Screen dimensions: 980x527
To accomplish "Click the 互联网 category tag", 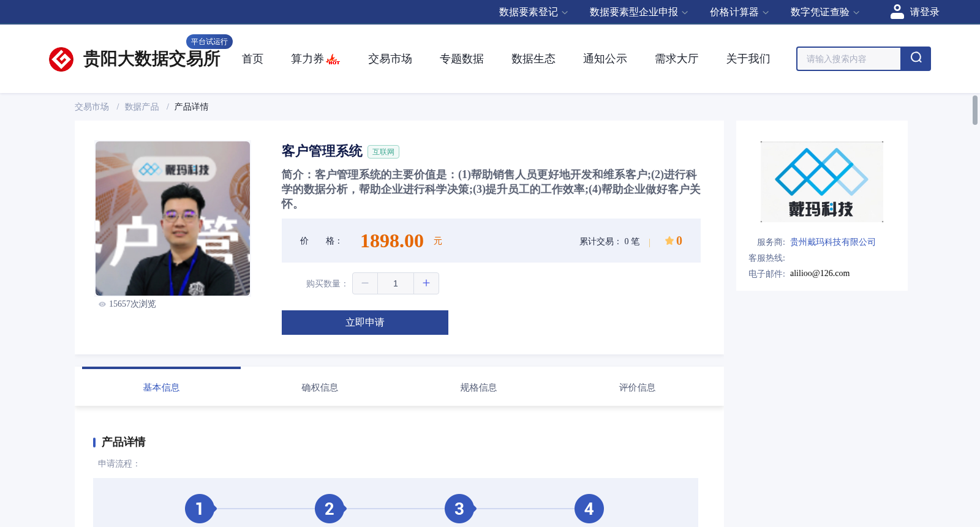I will (x=383, y=152).
